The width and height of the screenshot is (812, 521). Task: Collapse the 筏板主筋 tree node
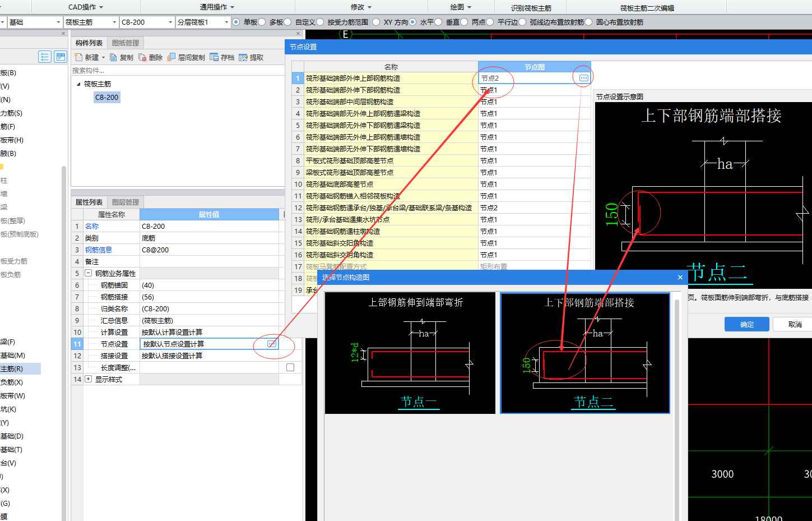pos(78,84)
